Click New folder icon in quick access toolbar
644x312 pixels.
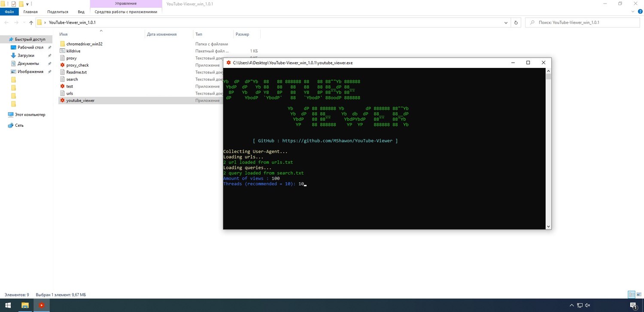pyautogui.click(x=21, y=4)
